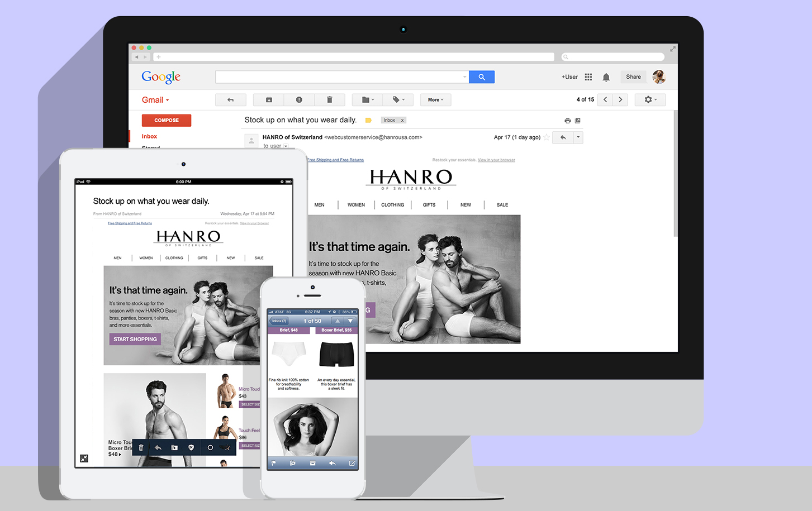Viewport: 812px width, 511px height.
Task: Open NEW tab in desktop email
Action: (466, 205)
